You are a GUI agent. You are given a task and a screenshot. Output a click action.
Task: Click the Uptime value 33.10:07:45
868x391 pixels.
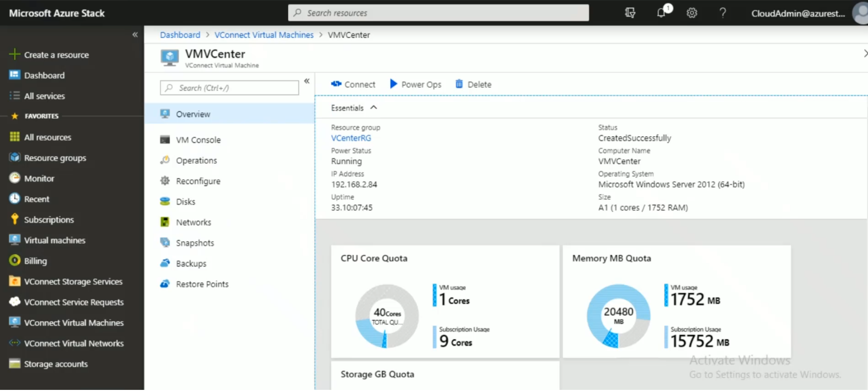tap(352, 208)
